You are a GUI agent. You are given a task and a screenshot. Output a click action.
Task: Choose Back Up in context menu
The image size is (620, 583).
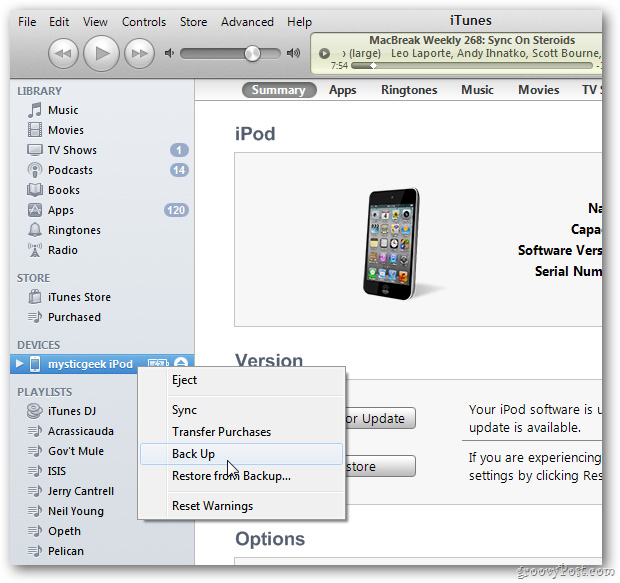pyautogui.click(x=241, y=454)
